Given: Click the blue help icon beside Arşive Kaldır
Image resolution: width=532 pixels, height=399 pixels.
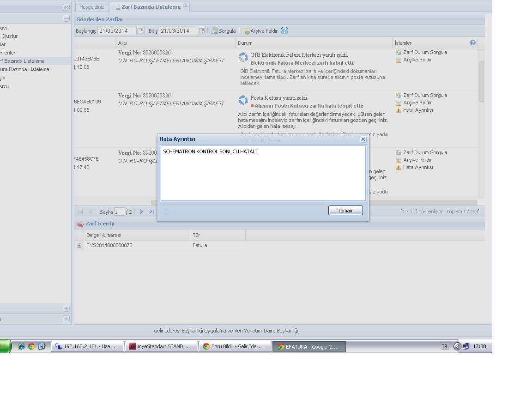Looking at the screenshot, I should (284, 30).
